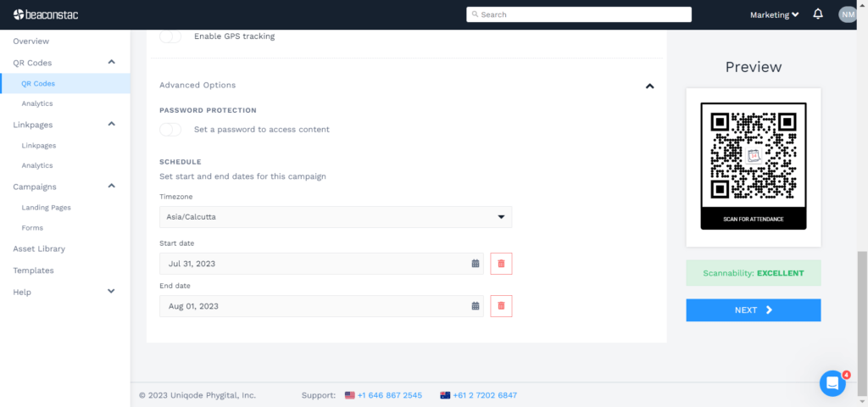The height and width of the screenshot is (407, 868).
Task: Open the Marketing account dropdown
Action: [774, 15]
